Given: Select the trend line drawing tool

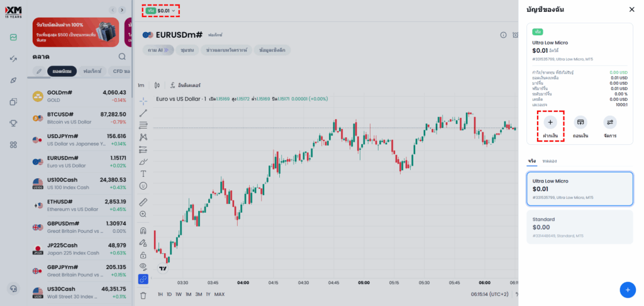Looking at the screenshot, I should (143, 113).
